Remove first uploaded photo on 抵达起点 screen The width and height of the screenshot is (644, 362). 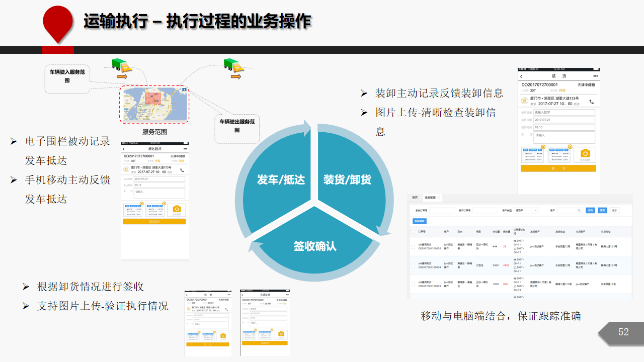(x=142, y=204)
